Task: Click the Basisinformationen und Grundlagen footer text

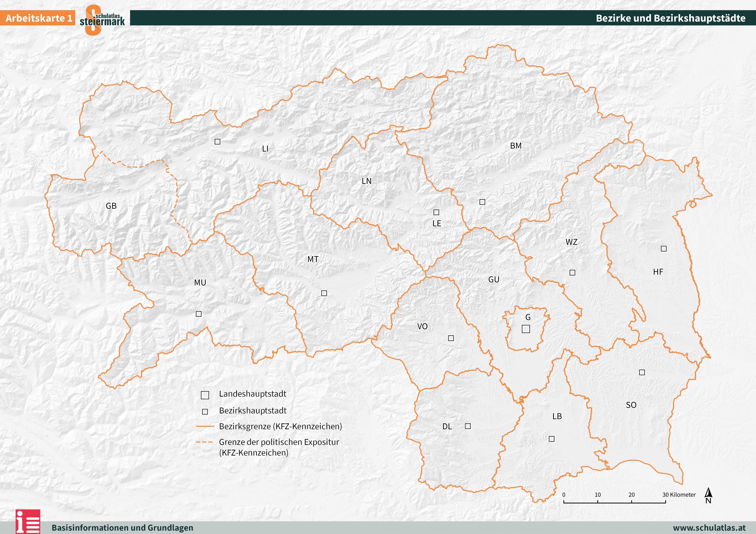Action: pyautogui.click(x=122, y=528)
